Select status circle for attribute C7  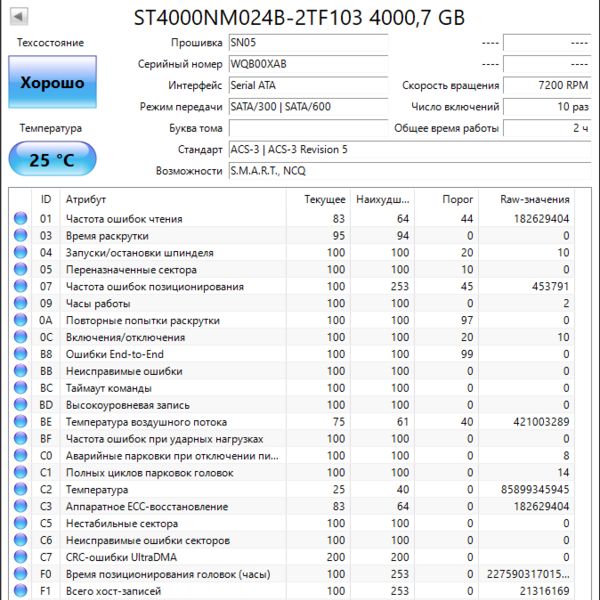21,557
